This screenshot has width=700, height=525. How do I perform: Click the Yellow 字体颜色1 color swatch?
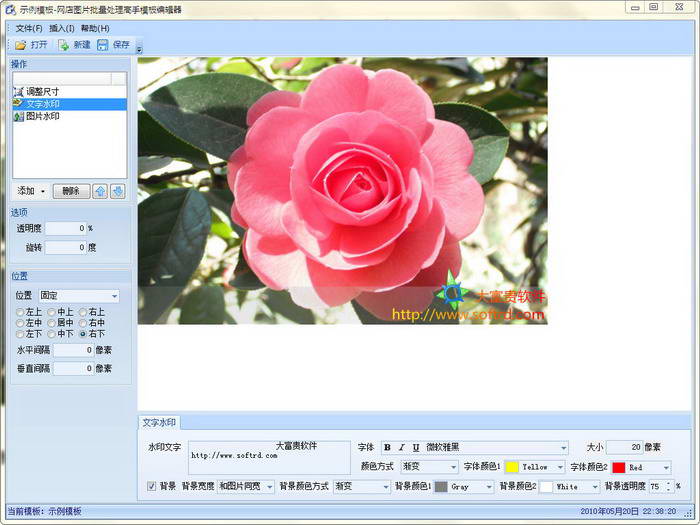pyautogui.click(x=511, y=467)
